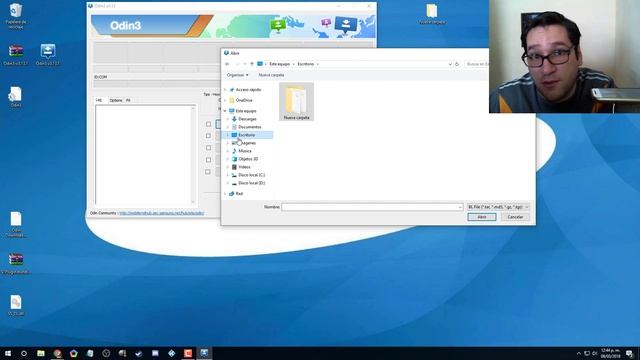Select the Odin3 v3.13.1 executable desktop icon

(x=48, y=55)
